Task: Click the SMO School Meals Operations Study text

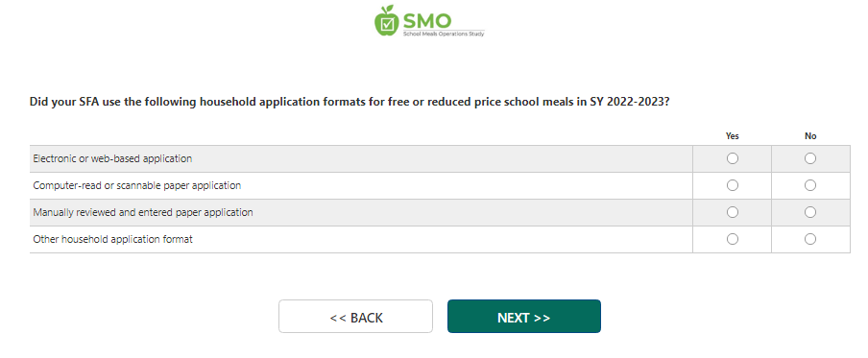Action: tap(444, 34)
